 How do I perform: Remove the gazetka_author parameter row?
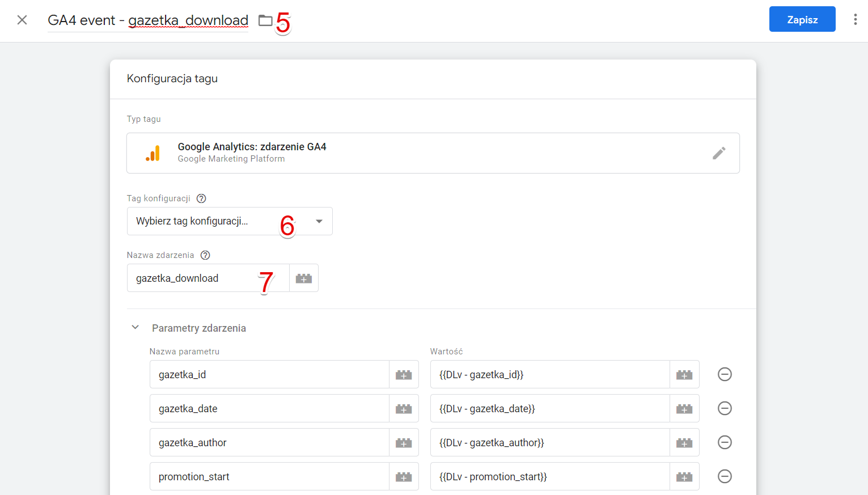(725, 442)
